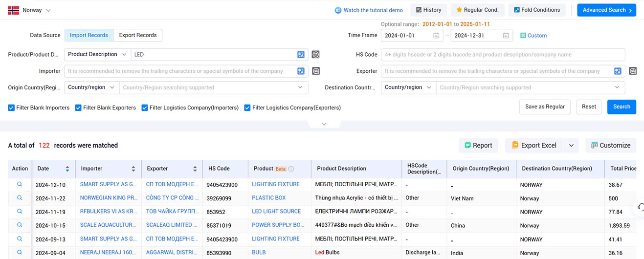Viewport: 644px width, 259px height.
Task: Collapse the search panel with chevron
Action: coord(324,124)
